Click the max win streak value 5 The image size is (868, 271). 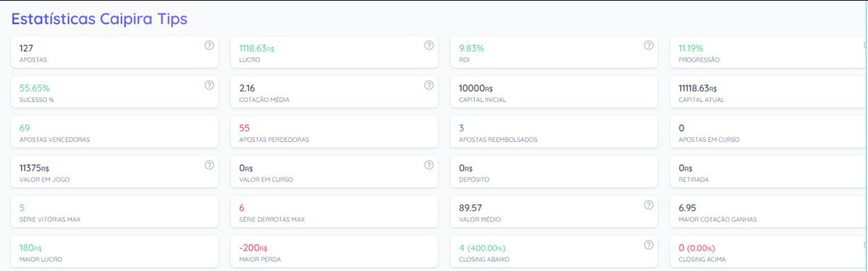point(22,207)
